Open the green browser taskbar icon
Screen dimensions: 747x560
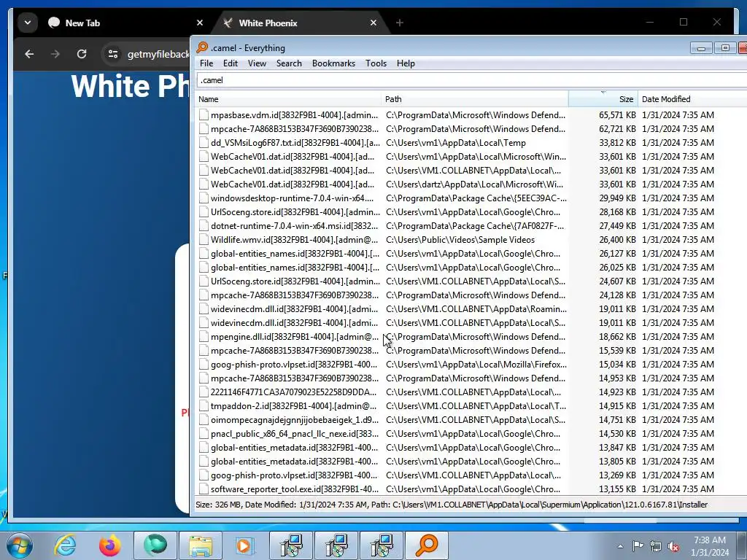tap(155, 545)
